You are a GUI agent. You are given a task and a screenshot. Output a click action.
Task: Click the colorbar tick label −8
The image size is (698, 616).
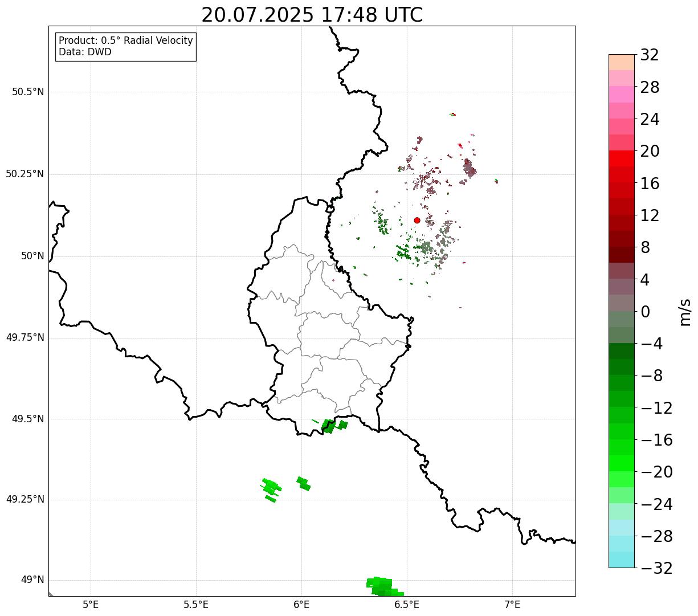click(x=651, y=376)
